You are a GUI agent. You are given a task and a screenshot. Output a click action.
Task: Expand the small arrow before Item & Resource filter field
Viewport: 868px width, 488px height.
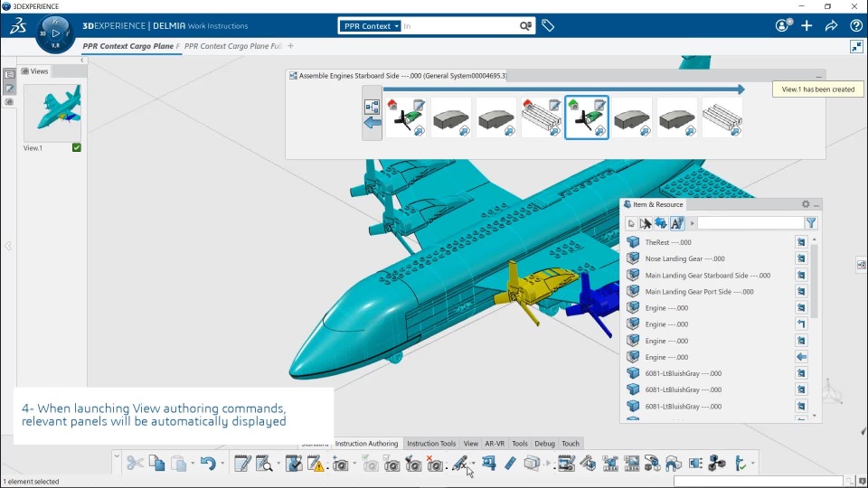click(x=692, y=223)
